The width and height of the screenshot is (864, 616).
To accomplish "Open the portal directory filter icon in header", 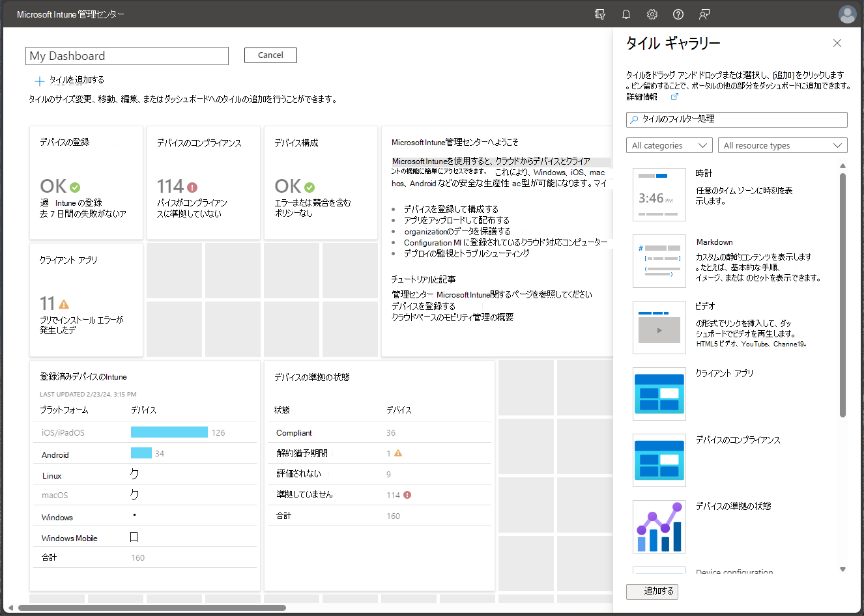I will tap(600, 14).
